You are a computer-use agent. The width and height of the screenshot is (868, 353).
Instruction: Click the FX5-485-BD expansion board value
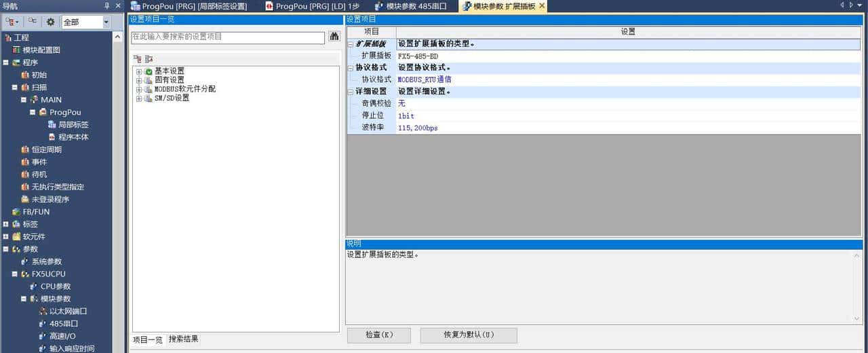pyautogui.click(x=418, y=56)
